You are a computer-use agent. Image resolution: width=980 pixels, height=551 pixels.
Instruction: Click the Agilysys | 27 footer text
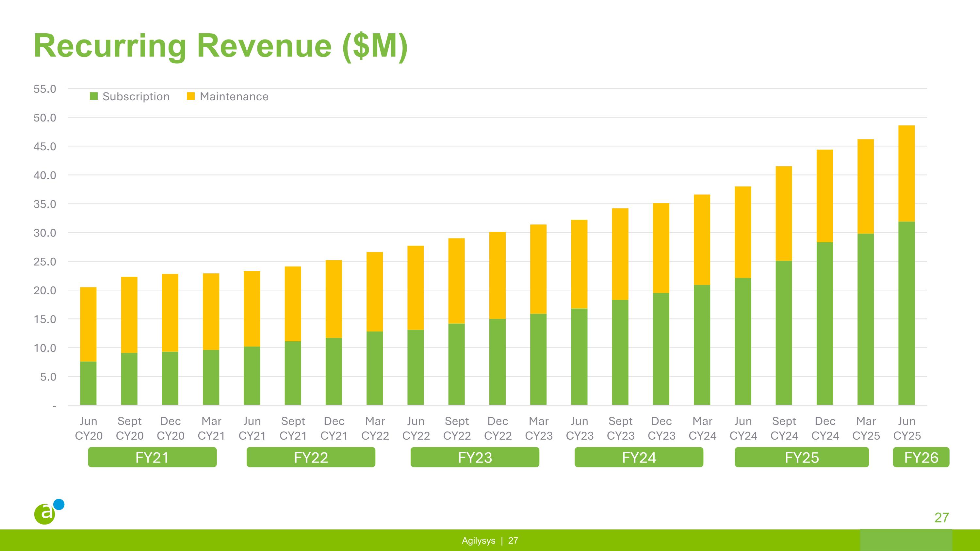490,541
